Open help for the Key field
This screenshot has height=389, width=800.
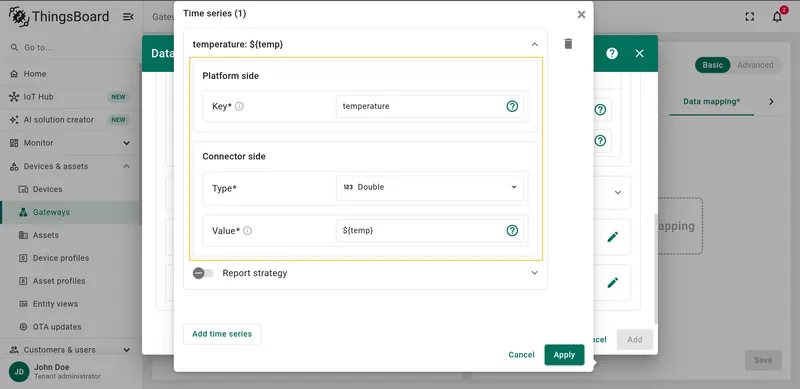(x=512, y=106)
